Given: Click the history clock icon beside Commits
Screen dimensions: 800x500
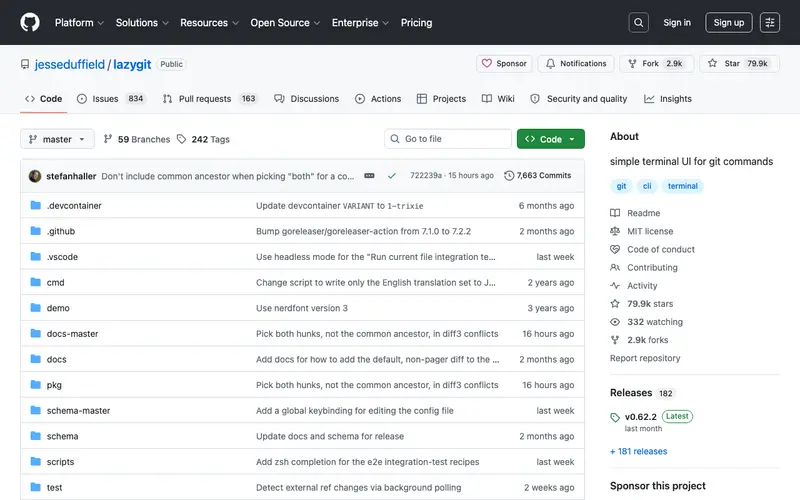Looking at the screenshot, I should click(x=509, y=176).
